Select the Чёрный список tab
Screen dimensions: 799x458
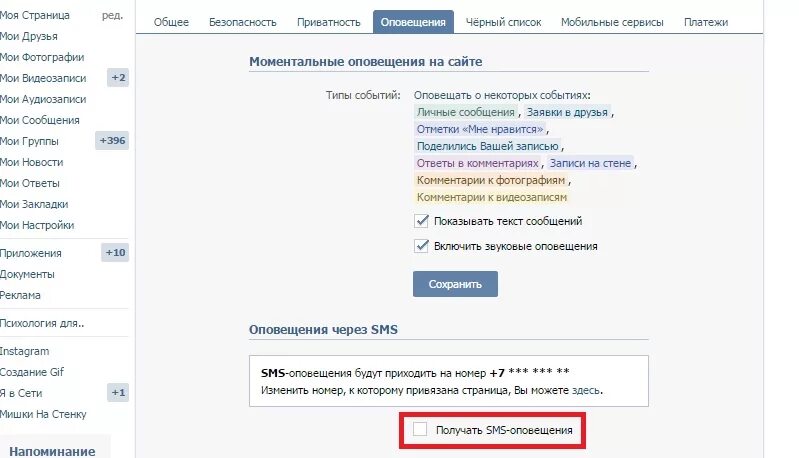[x=503, y=22]
